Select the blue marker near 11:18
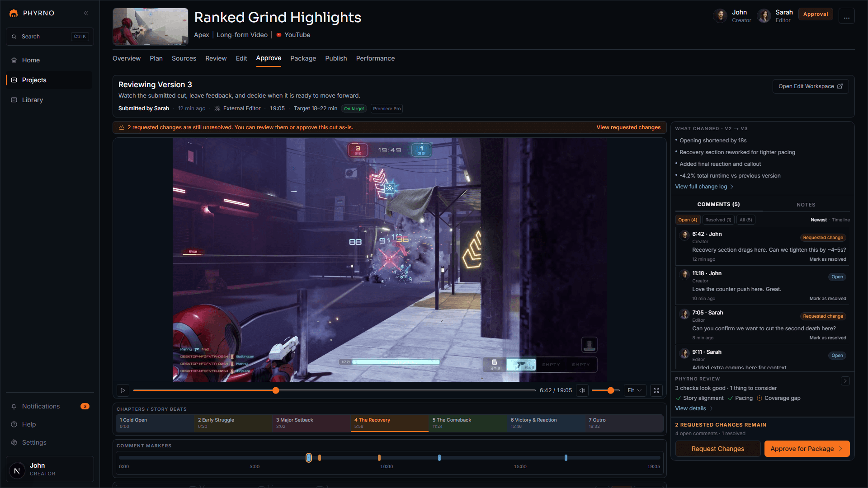868x488 pixels. coord(439,458)
